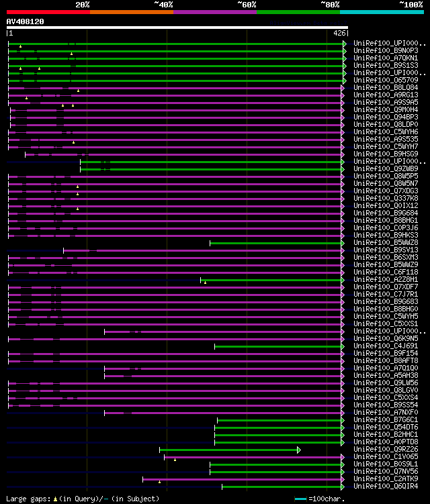The height and width of the screenshot is (504, 430).
Task: Click the UniRef100_Q9LW56 label
Action: click(386, 383)
